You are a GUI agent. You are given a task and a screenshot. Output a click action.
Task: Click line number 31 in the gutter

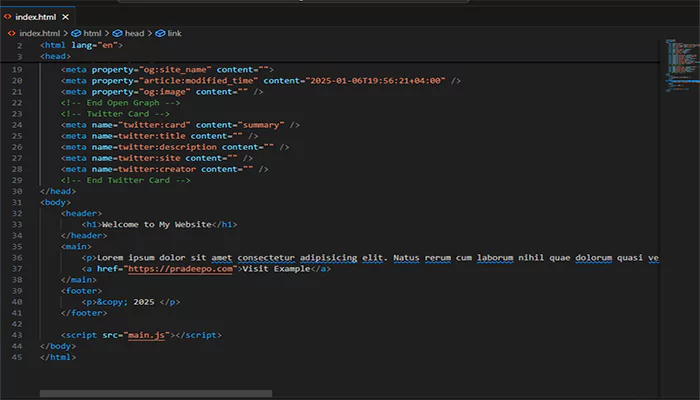click(17, 202)
